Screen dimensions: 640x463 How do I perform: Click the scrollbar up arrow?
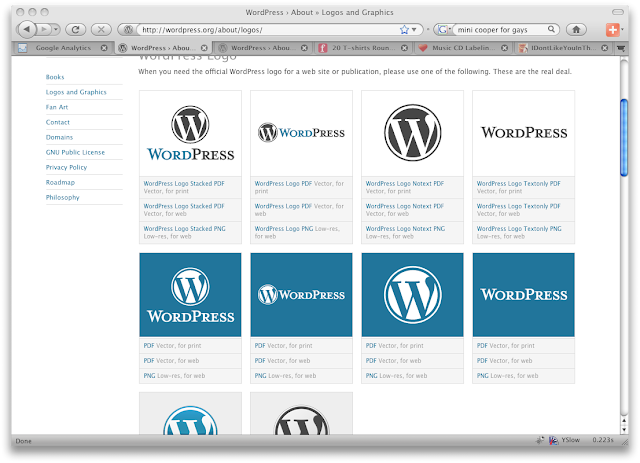(x=624, y=421)
